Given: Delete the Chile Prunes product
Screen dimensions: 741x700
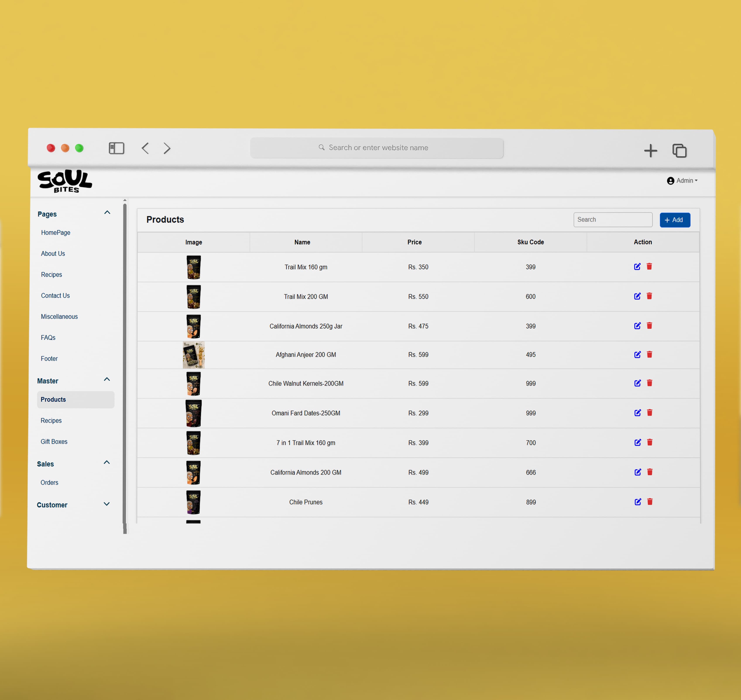Looking at the screenshot, I should point(650,502).
